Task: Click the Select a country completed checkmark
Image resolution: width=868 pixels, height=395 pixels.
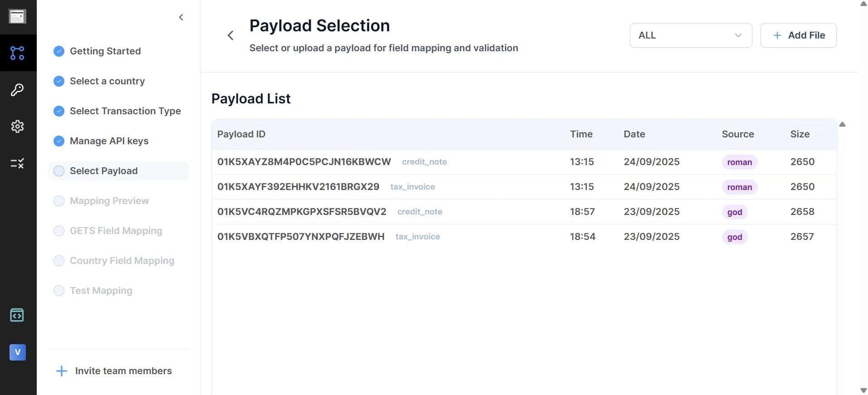Action: pos(59,81)
